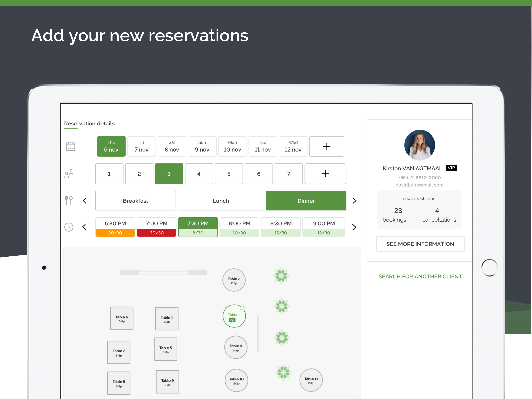Show next meal periods with right chevron
Screen dimensions: 532x399
(x=354, y=200)
